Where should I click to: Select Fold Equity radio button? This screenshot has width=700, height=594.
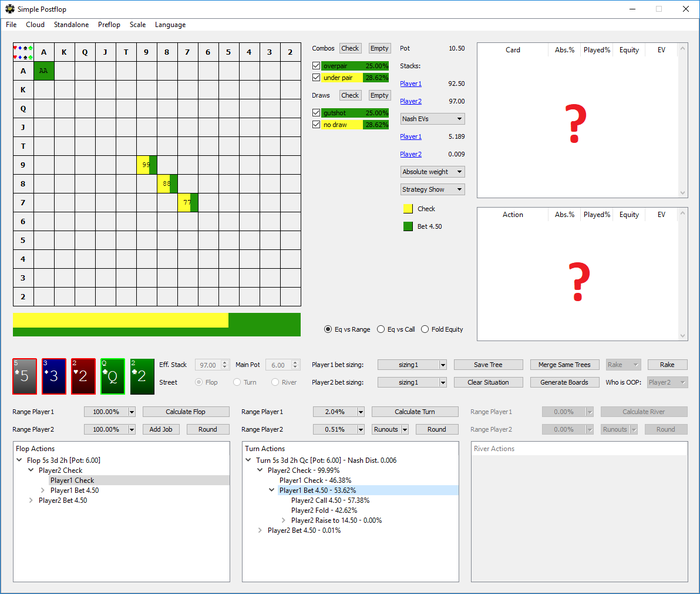[425, 329]
